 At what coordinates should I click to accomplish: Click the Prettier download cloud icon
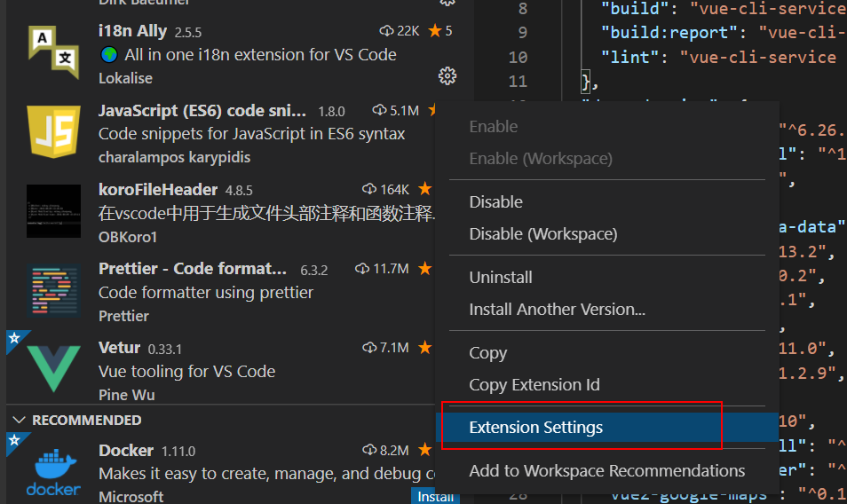click(x=362, y=268)
